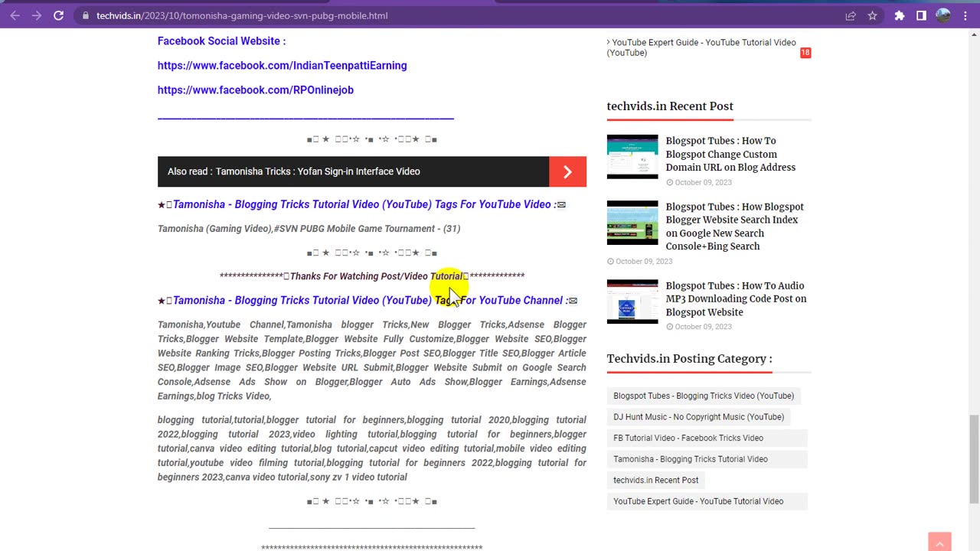Open the extensions puzzle icon
The width and height of the screenshot is (980, 551).
click(x=900, y=15)
